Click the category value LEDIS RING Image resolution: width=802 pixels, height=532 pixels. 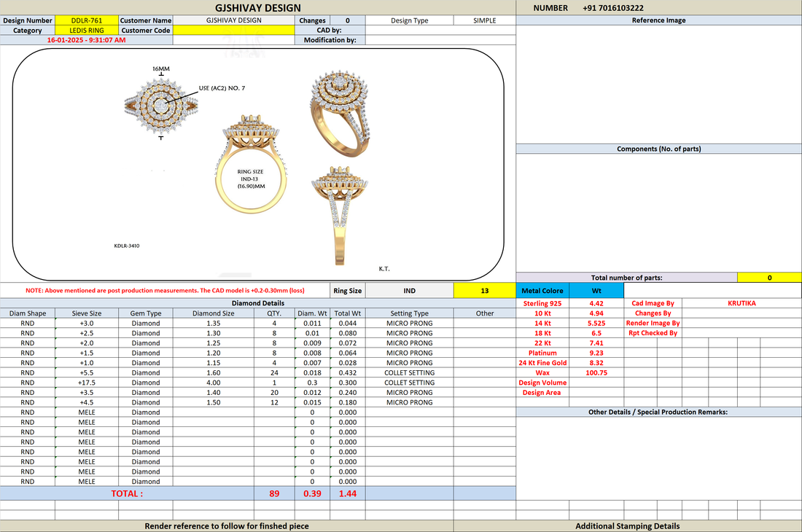tap(87, 30)
